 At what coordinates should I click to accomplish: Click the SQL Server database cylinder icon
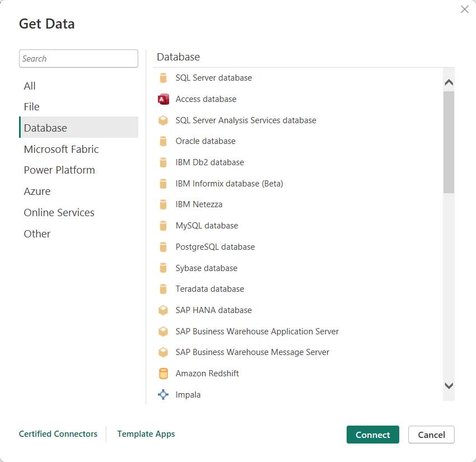tap(163, 78)
